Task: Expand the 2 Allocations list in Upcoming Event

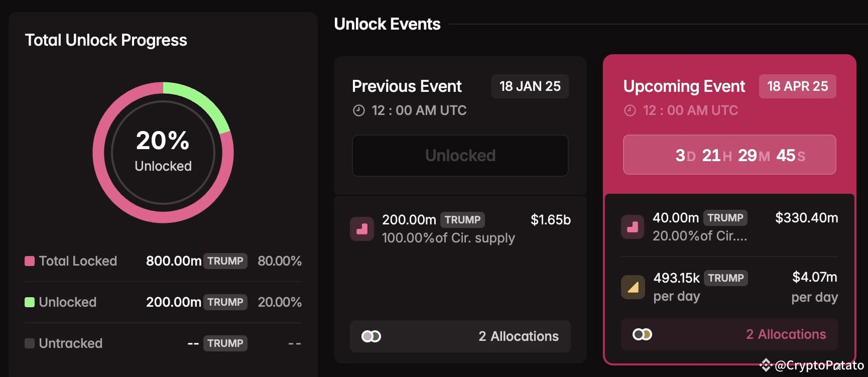Action: 786,334
